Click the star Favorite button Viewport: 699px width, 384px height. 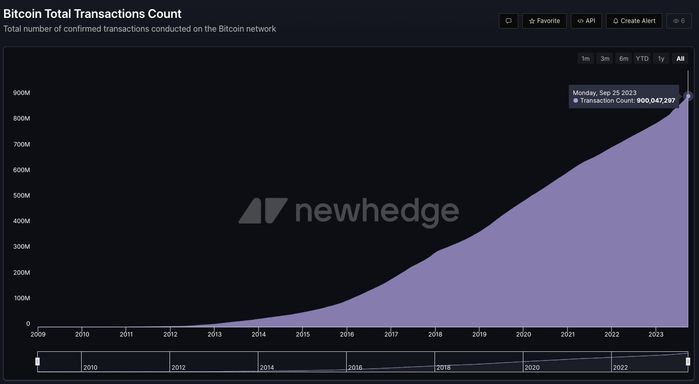click(544, 21)
